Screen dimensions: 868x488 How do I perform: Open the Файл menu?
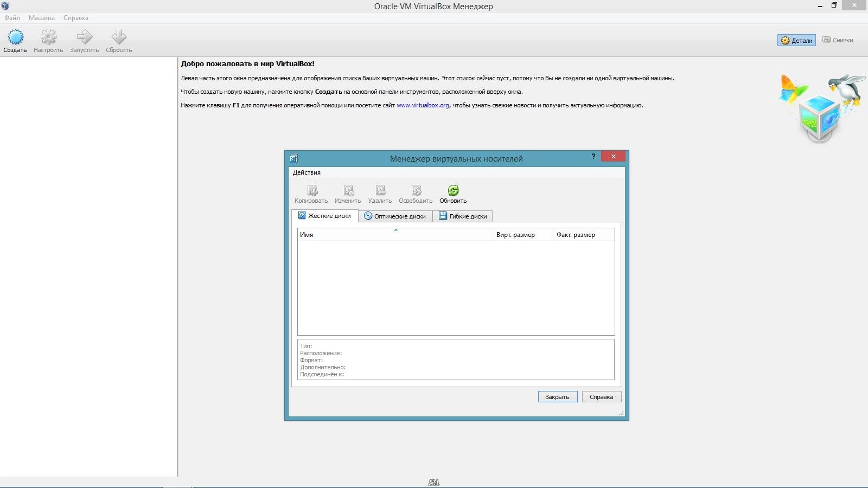(x=12, y=18)
